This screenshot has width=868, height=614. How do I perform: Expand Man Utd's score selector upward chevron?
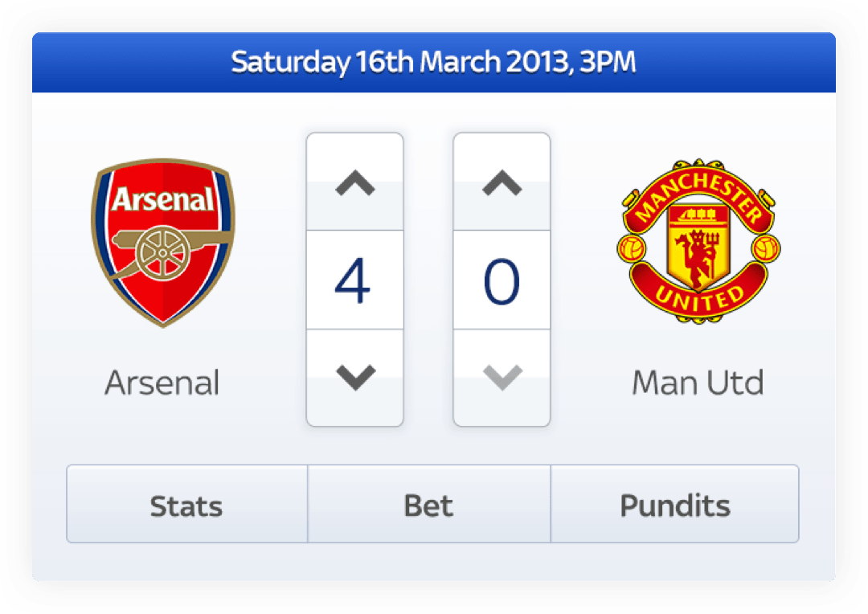click(502, 183)
